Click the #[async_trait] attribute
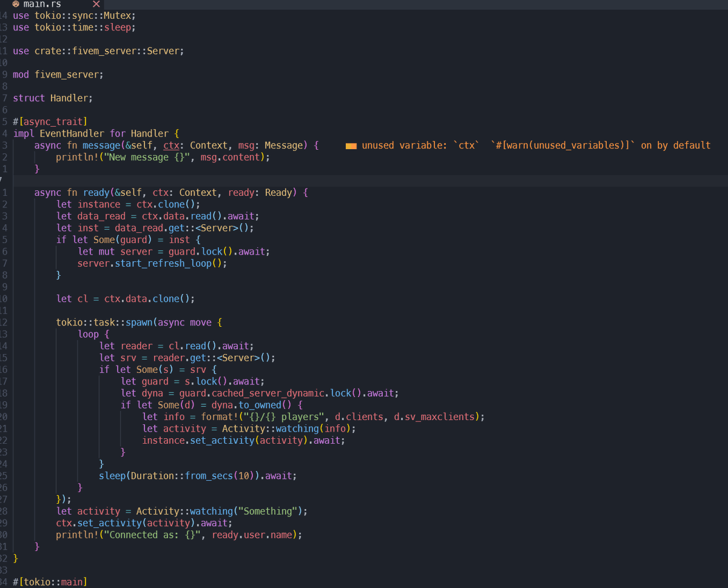 pyautogui.click(x=50, y=122)
